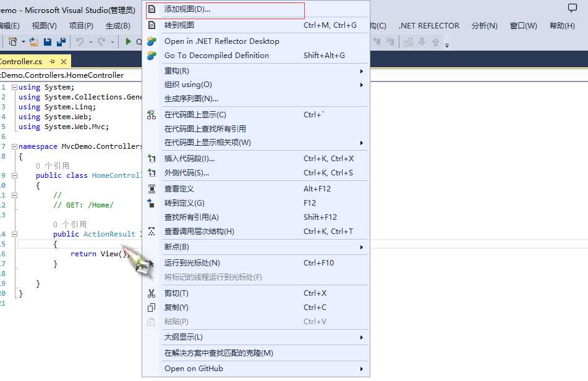Click the copy icon beside 复制(Y)
Image resolution: width=588 pixels, height=381 pixels.
pos(151,308)
